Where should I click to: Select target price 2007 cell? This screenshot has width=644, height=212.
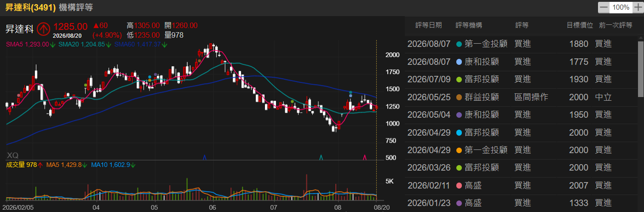[578, 185]
